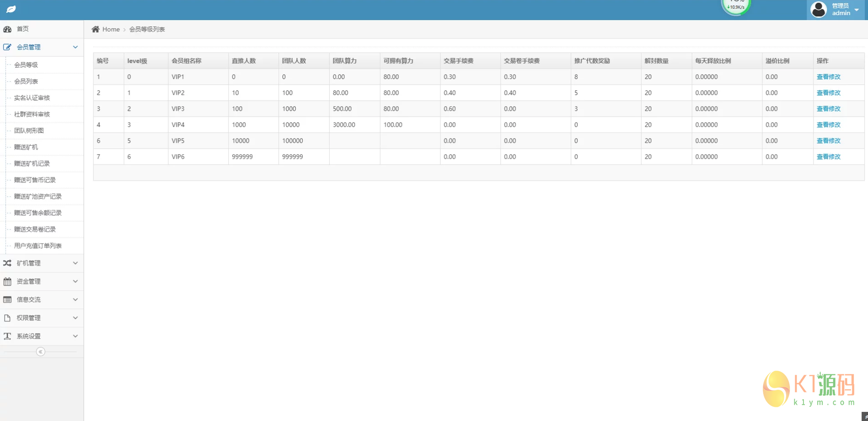Open the 首页 menu item
The image size is (868, 421).
42,29
